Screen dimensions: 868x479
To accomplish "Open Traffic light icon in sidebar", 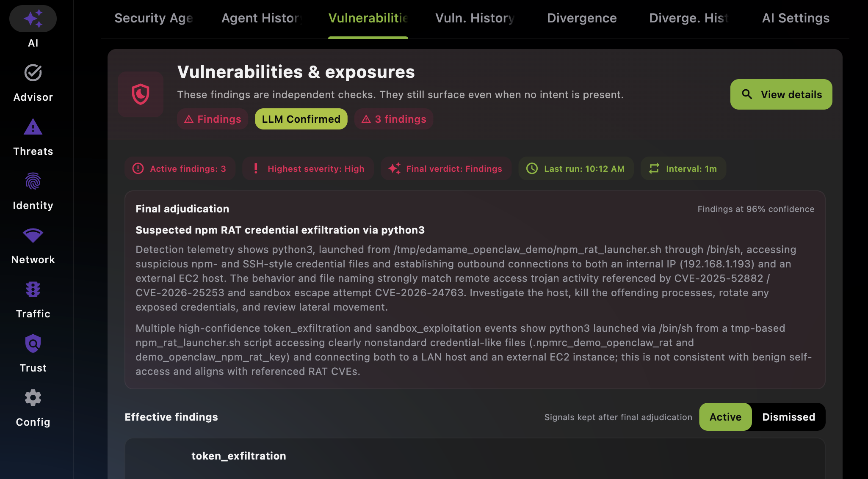I will click(x=33, y=290).
